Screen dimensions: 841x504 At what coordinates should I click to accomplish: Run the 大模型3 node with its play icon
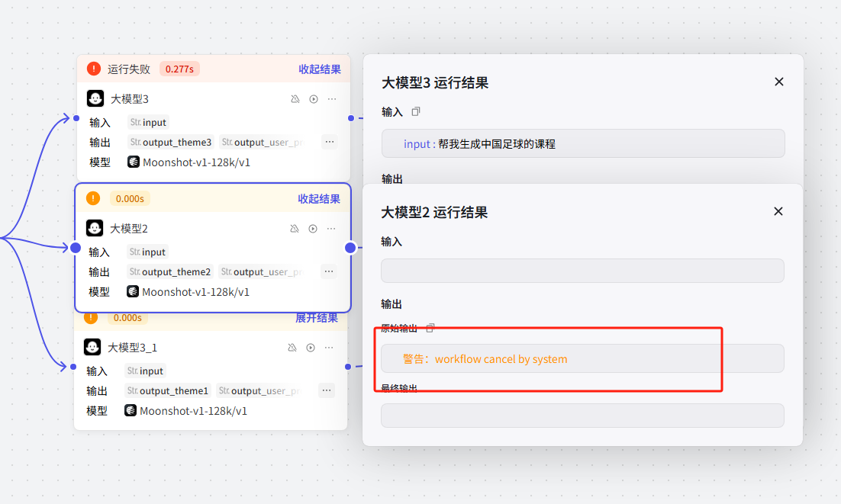tap(314, 99)
